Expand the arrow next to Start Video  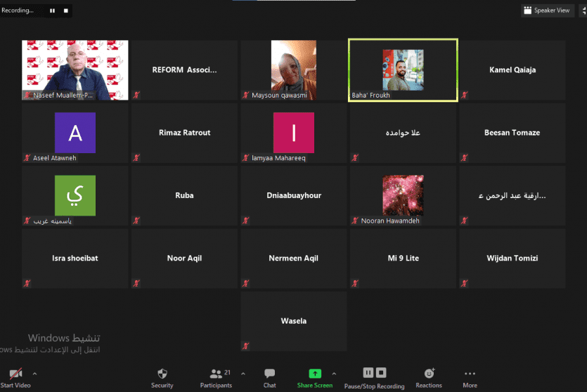click(x=34, y=374)
